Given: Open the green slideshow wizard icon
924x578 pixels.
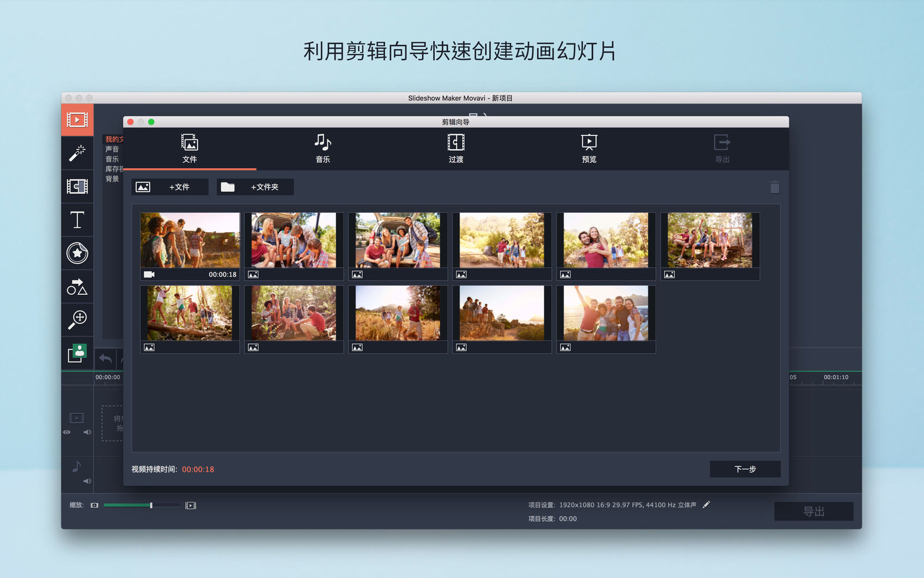Looking at the screenshot, I should point(77,353).
